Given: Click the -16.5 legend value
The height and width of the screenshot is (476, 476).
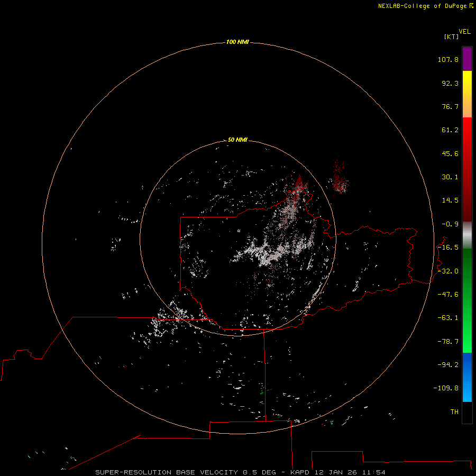Looking at the screenshot, I should [x=448, y=248].
